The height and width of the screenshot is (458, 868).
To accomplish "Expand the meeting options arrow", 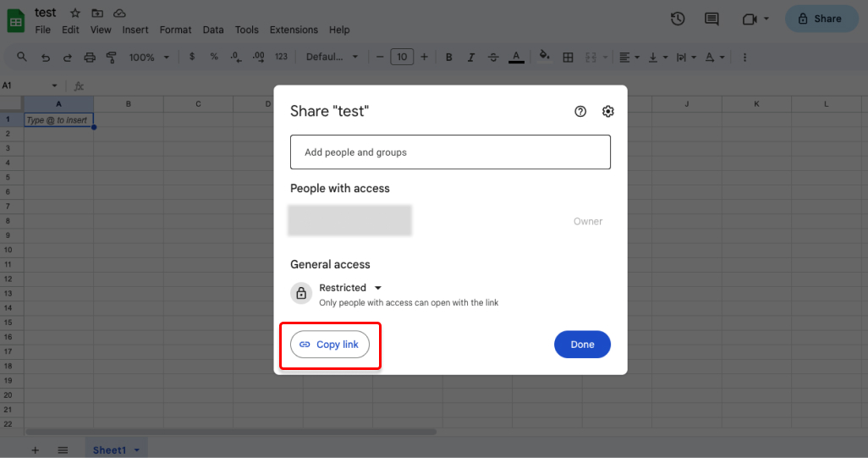I will [x=766, y=19].
